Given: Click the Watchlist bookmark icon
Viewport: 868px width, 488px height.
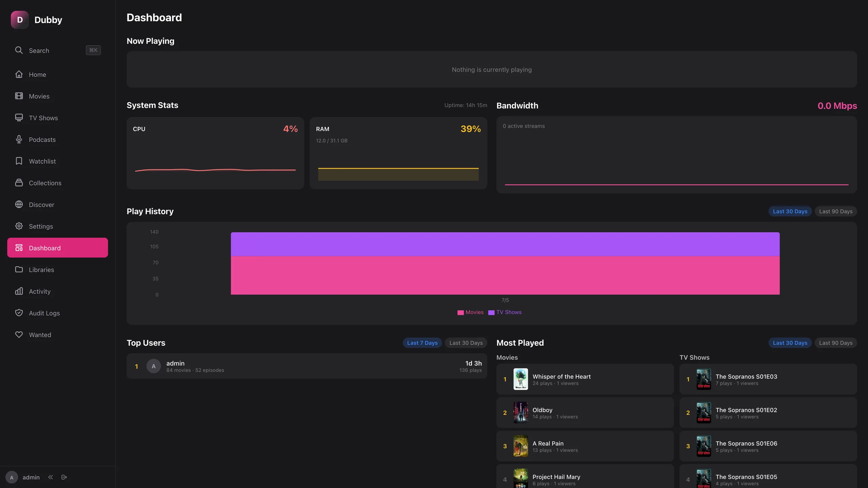Looking at the screenshot, I should 19,161.
